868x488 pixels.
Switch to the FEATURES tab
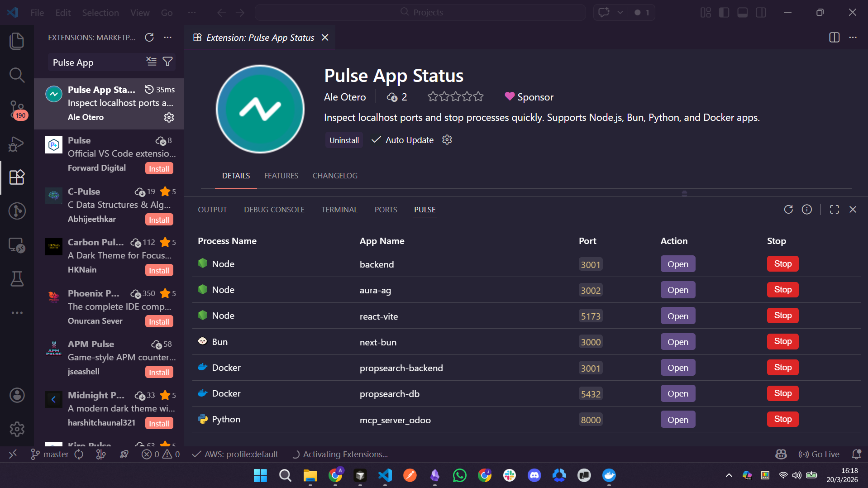pyautogui.click(x=281, y=176)
